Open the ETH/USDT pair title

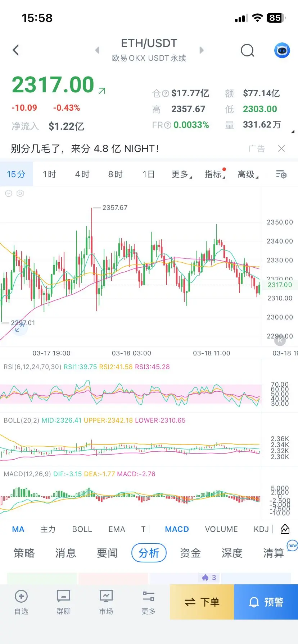(149, 43)
